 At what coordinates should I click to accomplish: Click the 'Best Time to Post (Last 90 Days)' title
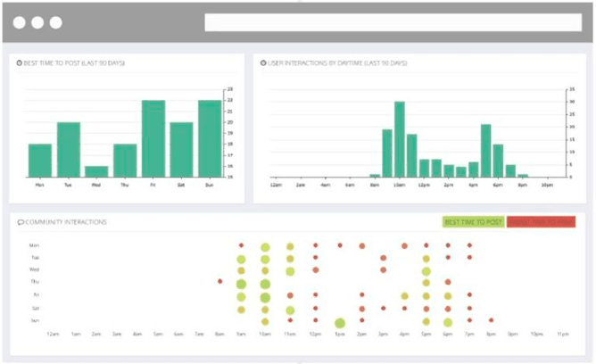point(74,63)
